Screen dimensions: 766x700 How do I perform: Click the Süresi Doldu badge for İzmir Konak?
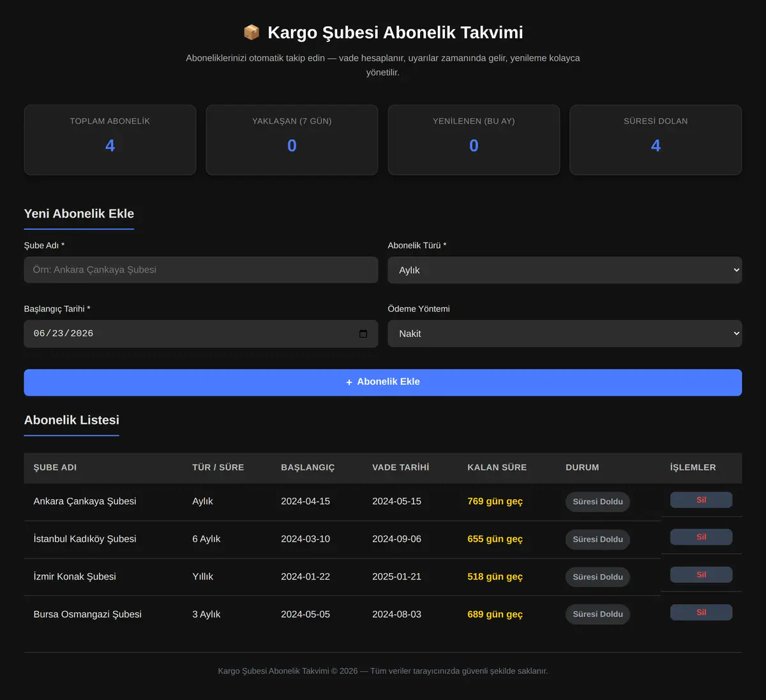(597, 577)
